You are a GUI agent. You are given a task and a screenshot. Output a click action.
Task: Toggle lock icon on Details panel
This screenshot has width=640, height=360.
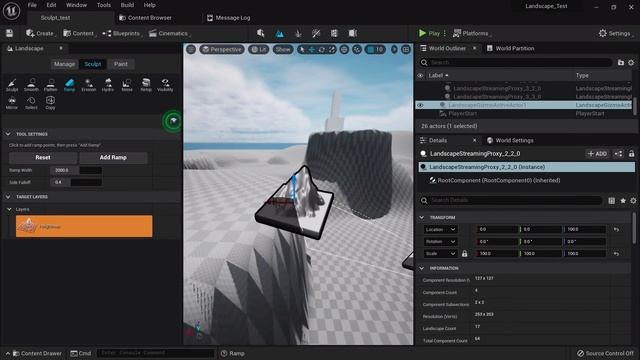click(x=631, y=154)
